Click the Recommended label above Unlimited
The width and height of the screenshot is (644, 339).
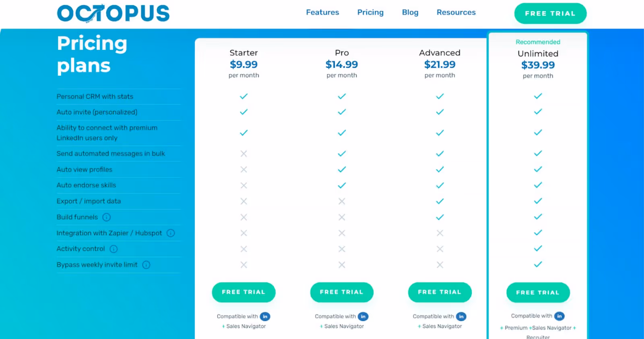(538, 42)
